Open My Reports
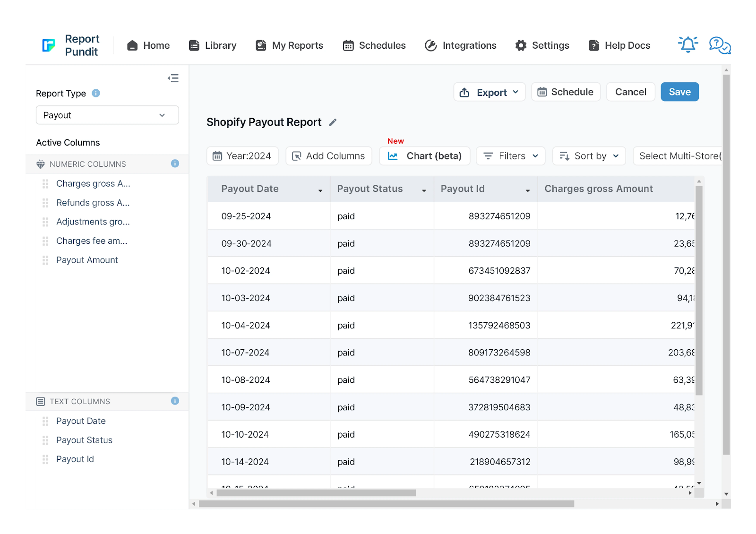 pos(289,45)
